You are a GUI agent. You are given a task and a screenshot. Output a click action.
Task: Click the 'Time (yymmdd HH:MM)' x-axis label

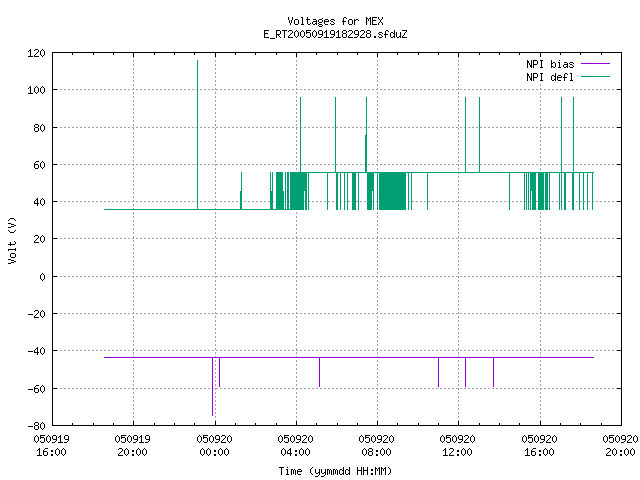tap(335, 471)
